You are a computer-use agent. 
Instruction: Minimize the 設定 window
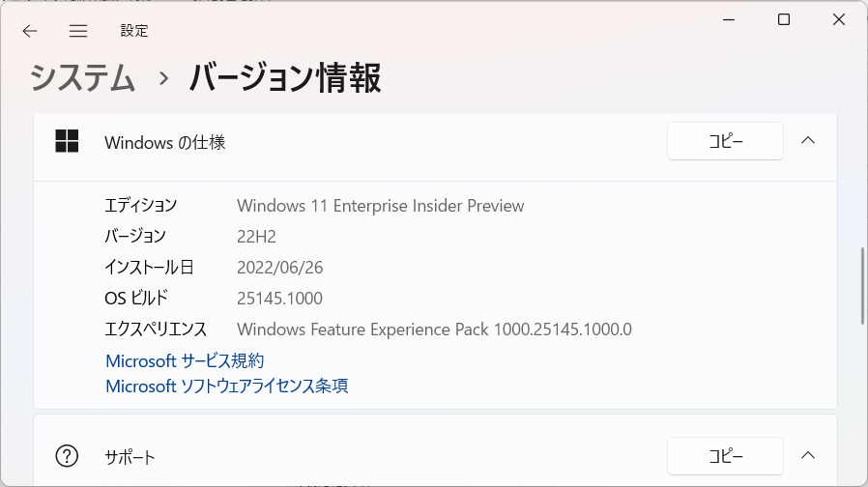729,20
